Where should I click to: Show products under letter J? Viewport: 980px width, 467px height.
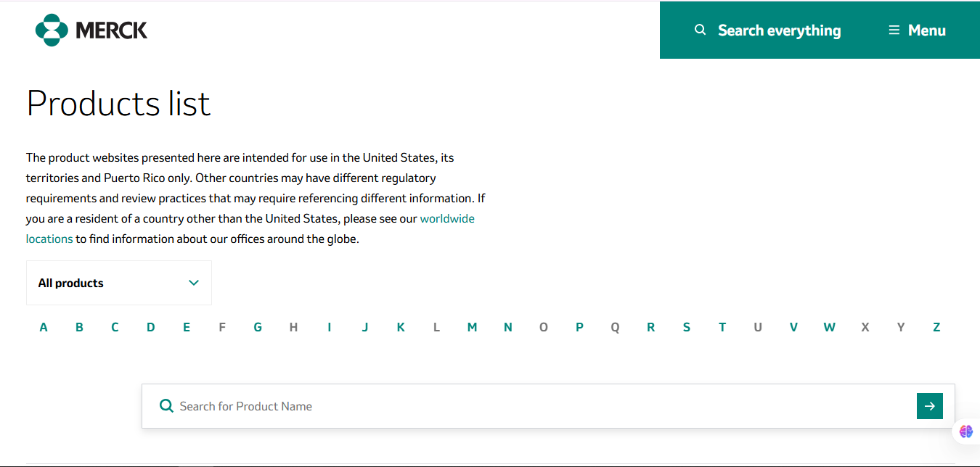365,327
